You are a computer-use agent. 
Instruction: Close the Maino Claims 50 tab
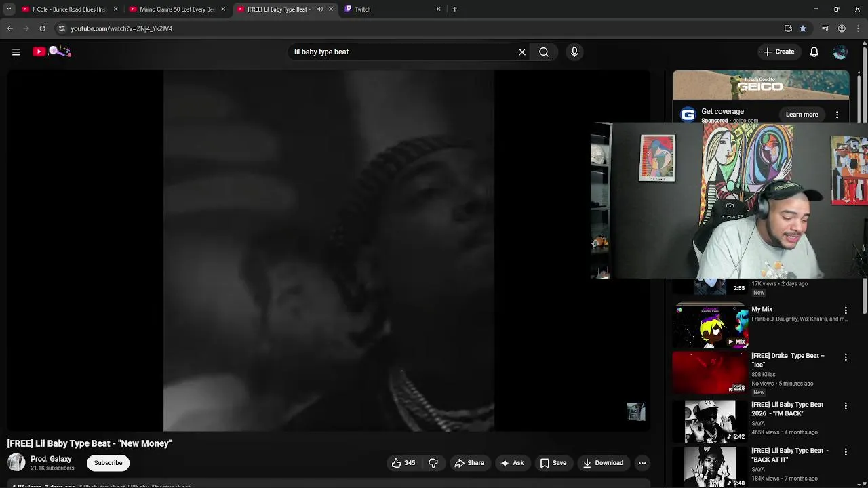(223, 9)
